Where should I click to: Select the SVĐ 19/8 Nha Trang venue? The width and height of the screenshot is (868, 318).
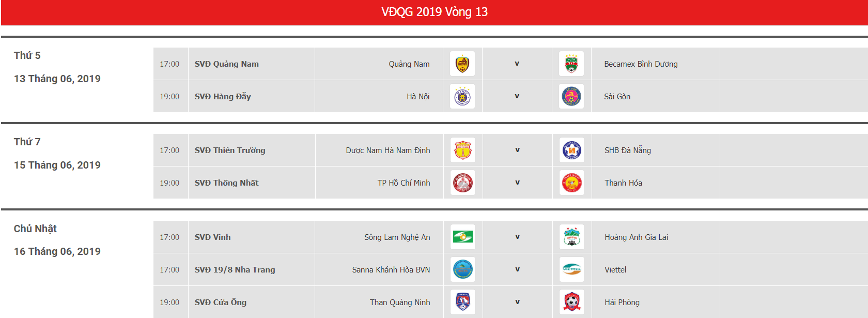235,270
